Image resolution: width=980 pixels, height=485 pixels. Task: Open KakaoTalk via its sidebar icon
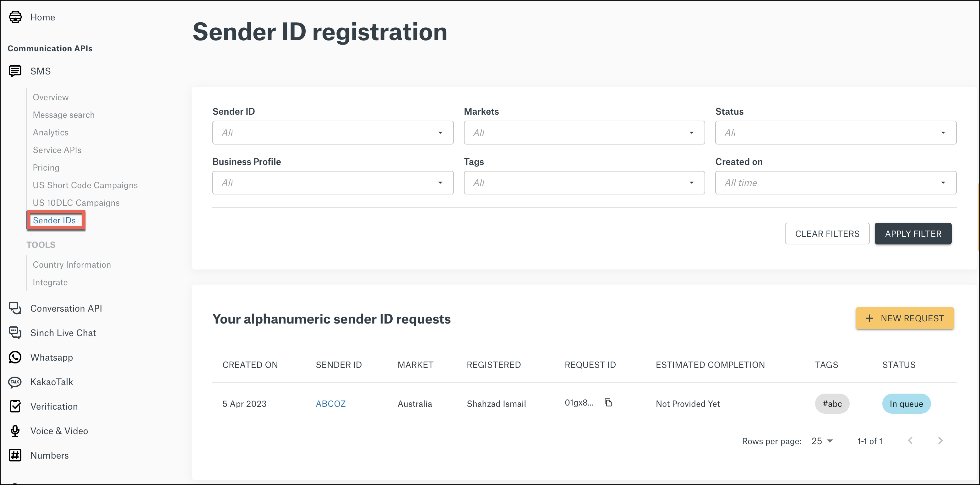coord(15,382)
